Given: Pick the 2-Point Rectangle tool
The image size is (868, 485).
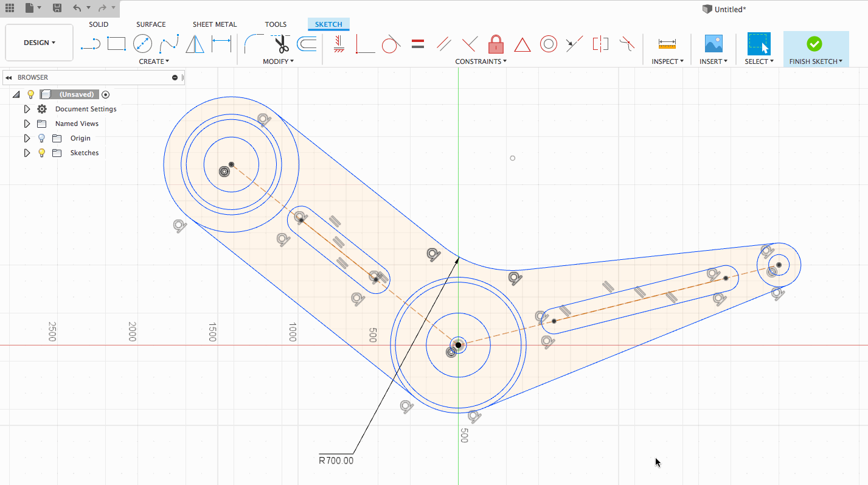Looking at the screenshot, I should [116, 44].
